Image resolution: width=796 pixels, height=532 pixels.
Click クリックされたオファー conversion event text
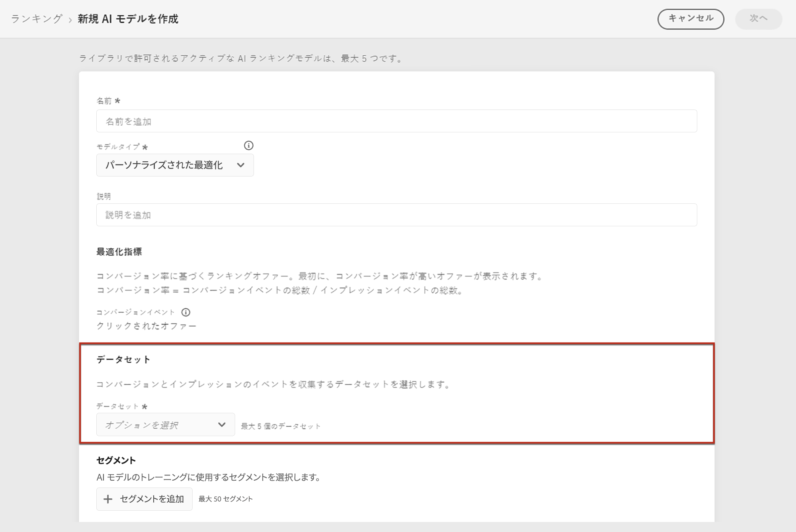click(146, 326)
